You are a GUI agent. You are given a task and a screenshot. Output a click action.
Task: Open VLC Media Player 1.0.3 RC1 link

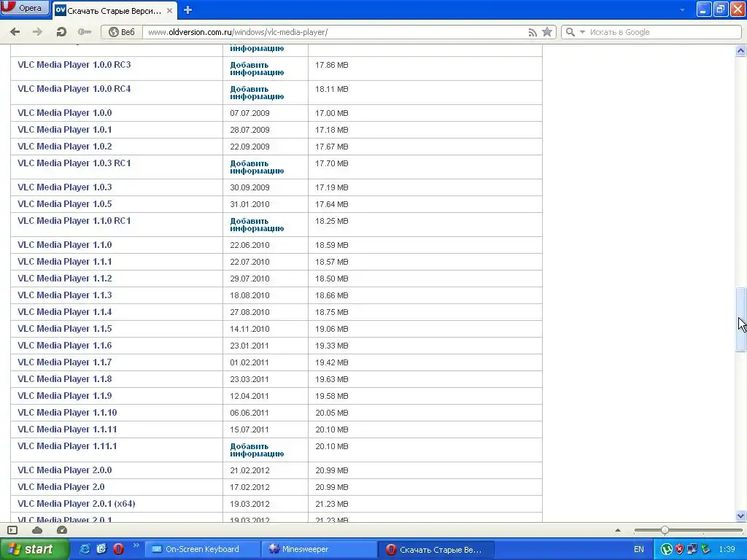coord(74,163)
